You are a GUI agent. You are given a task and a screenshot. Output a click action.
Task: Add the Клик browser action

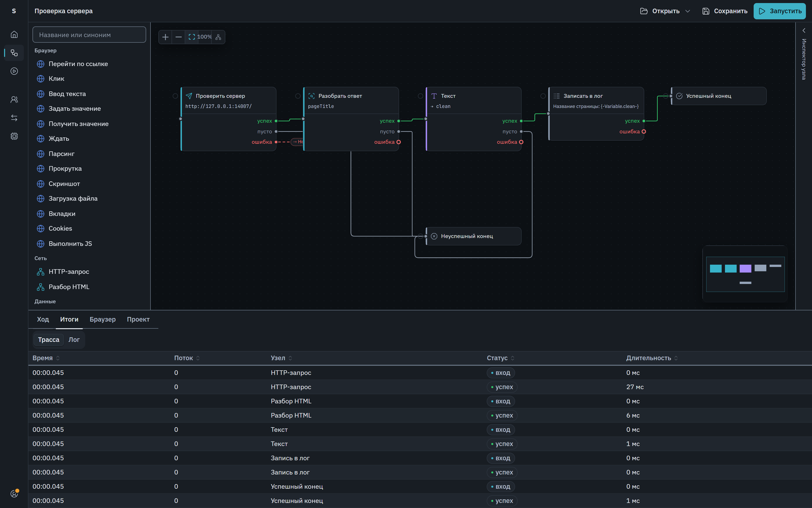coord(89,79)
